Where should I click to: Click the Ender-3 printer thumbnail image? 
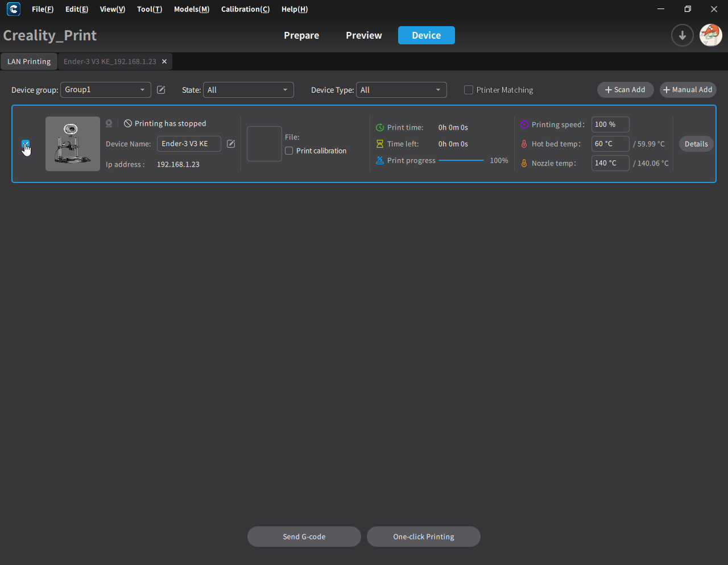click(x=73, y=144)
